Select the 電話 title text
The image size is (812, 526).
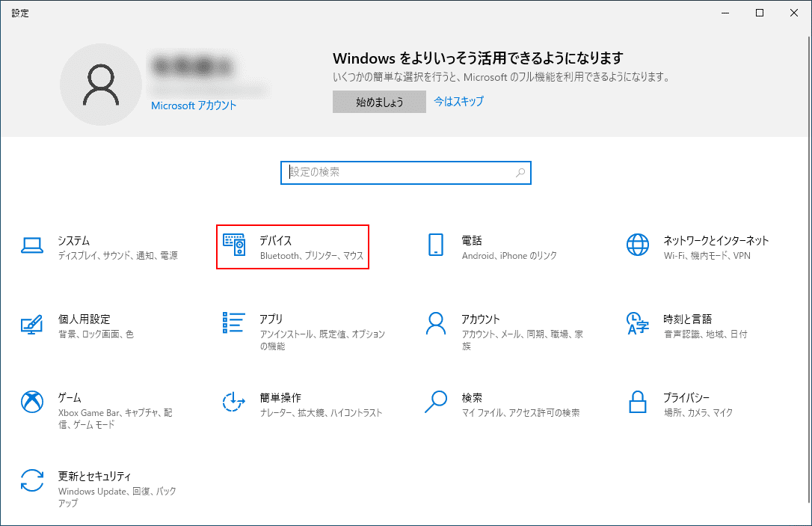(472, 240)
